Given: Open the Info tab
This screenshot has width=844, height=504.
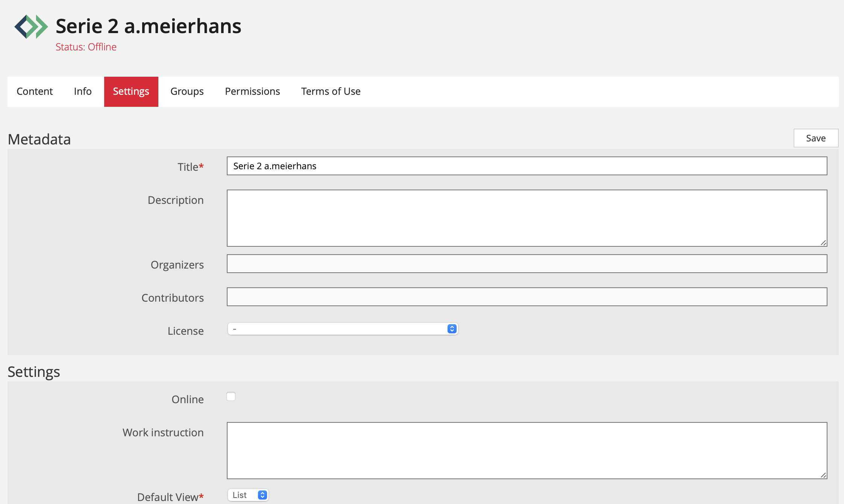Looking at the screenshot, I should pyautogui.click(x=82, y=91).
